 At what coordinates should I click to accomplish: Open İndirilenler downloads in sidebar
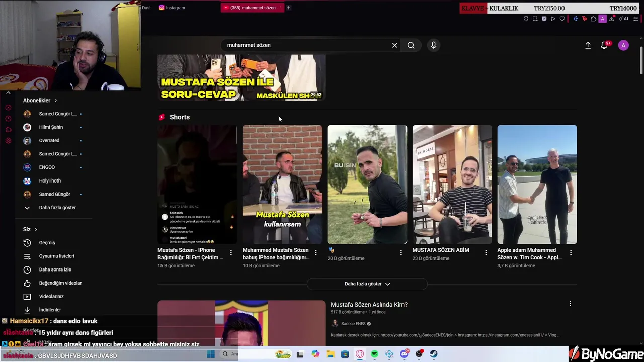50,310
